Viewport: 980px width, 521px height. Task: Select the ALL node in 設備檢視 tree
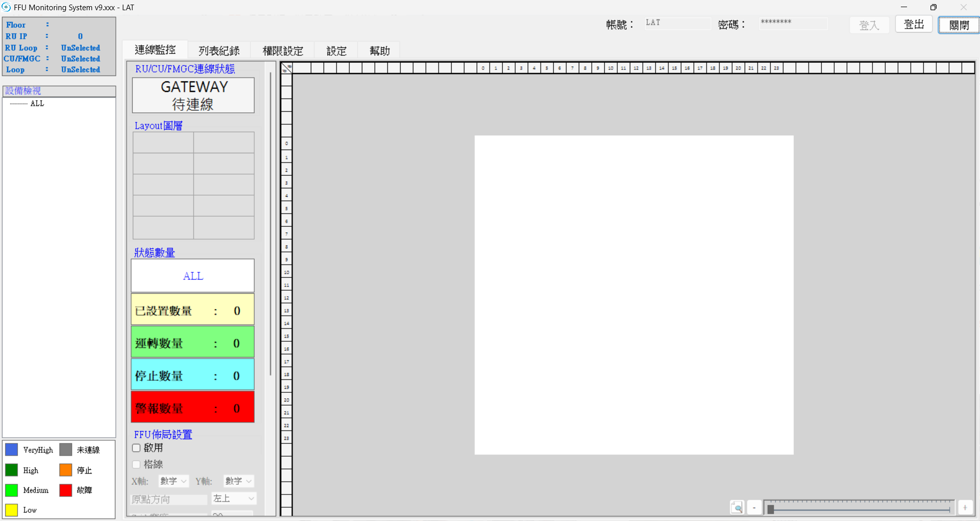pyautogui.click(x=37, y=103)
